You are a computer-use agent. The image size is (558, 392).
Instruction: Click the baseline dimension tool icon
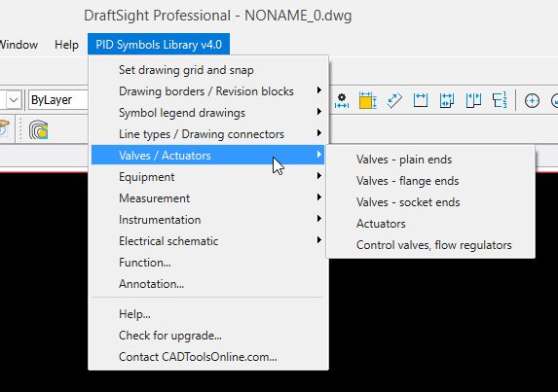point(447,100)
